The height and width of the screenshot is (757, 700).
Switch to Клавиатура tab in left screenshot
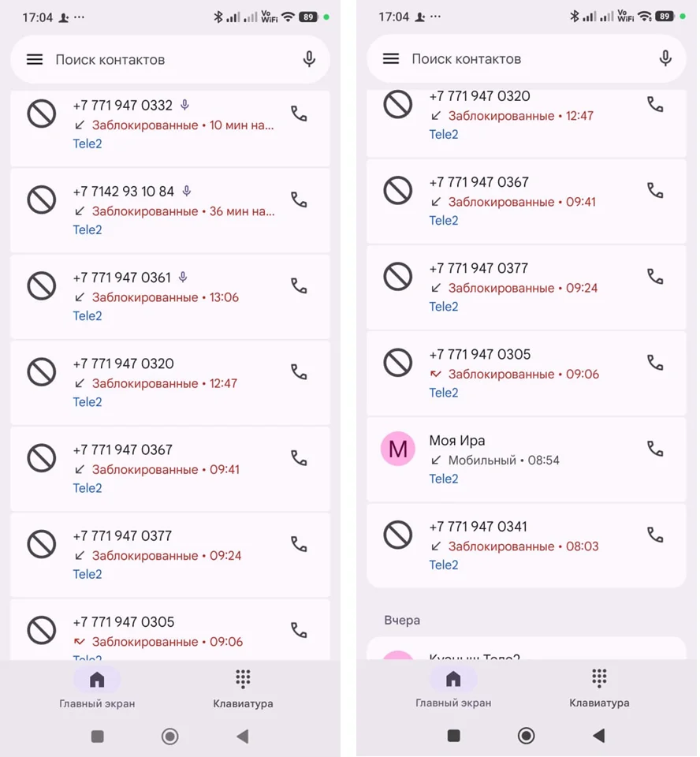click(243, 688)
